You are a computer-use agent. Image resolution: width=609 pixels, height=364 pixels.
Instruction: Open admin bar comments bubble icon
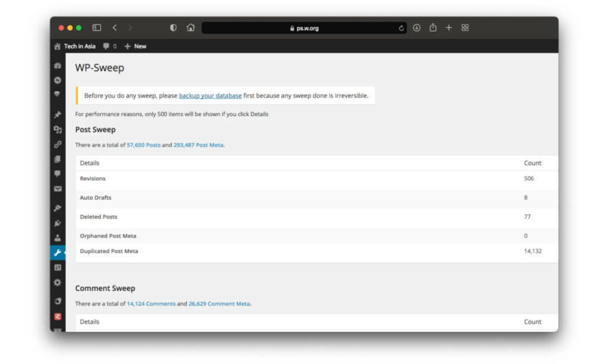pos(106,46)
